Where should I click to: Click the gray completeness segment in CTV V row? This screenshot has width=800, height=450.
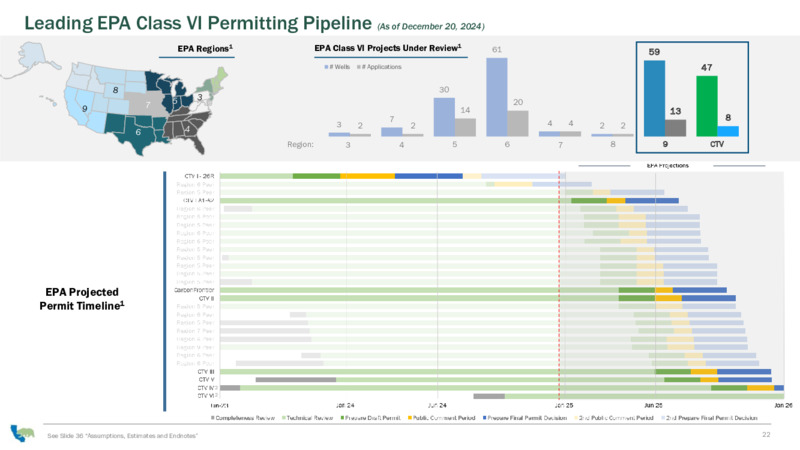pyautogui.click(x=296, y=380)
